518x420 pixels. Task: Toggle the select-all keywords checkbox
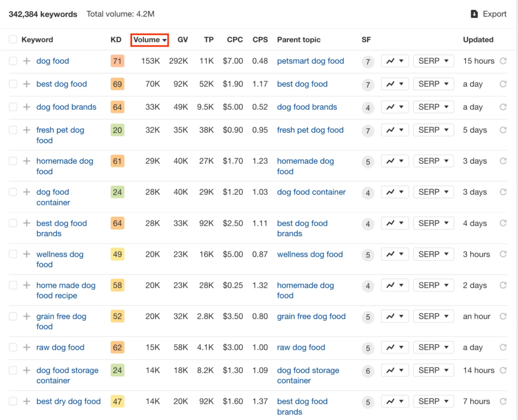[x=13, y=39]
